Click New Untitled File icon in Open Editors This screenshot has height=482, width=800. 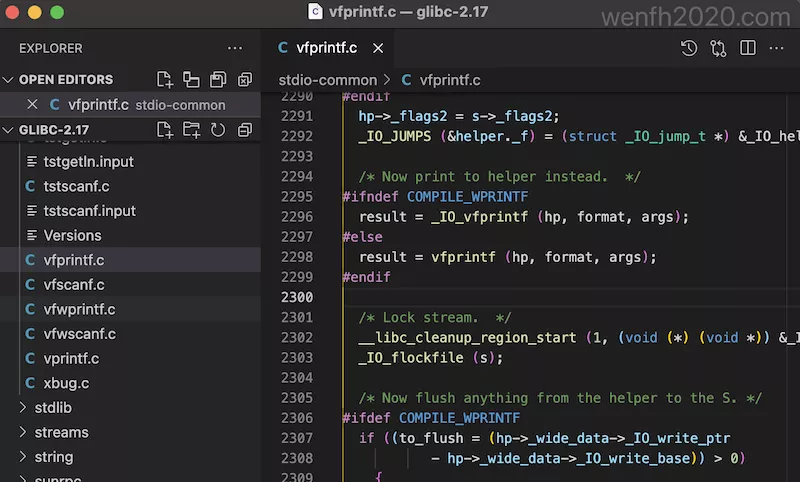coord(165,79)
